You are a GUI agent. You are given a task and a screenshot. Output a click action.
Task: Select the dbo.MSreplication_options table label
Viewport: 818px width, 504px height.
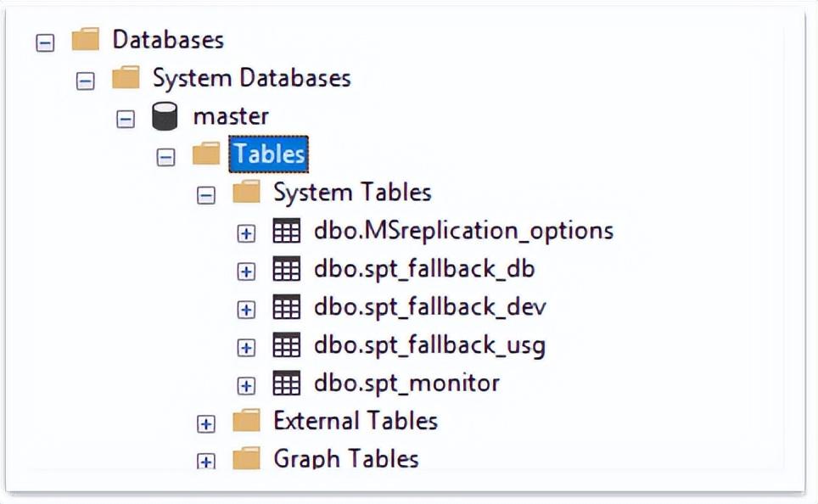463,231
